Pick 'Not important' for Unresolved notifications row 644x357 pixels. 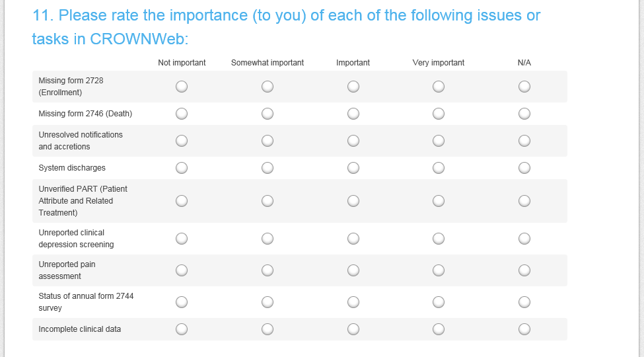pos(182,141)
